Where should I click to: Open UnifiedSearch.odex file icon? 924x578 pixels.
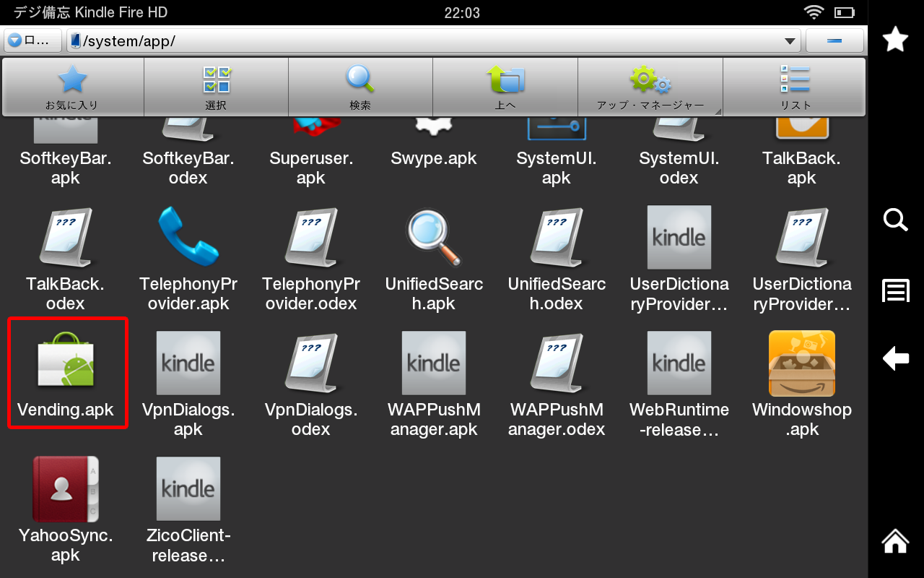click(x=557, y=238)
